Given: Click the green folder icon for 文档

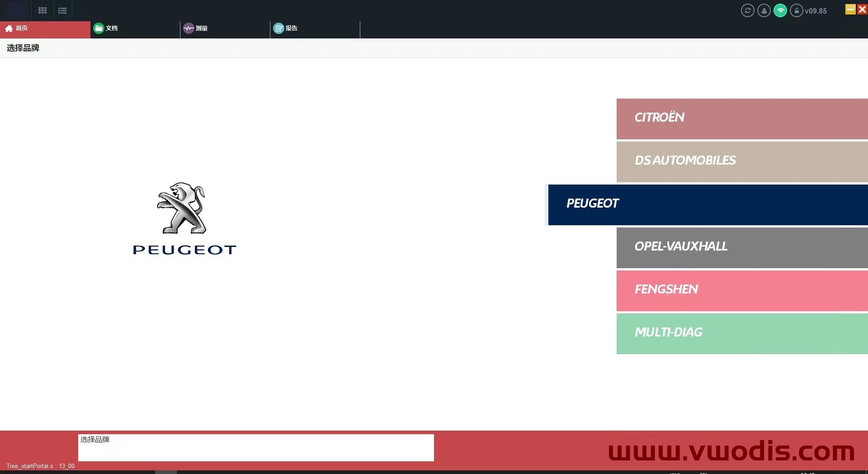Looking at the screenshot, I should [99, 28].
